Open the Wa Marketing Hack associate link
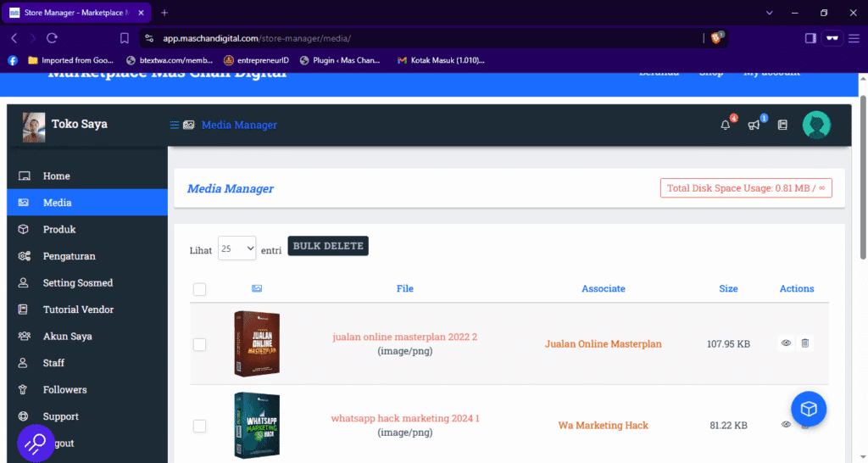 (603, 426)
